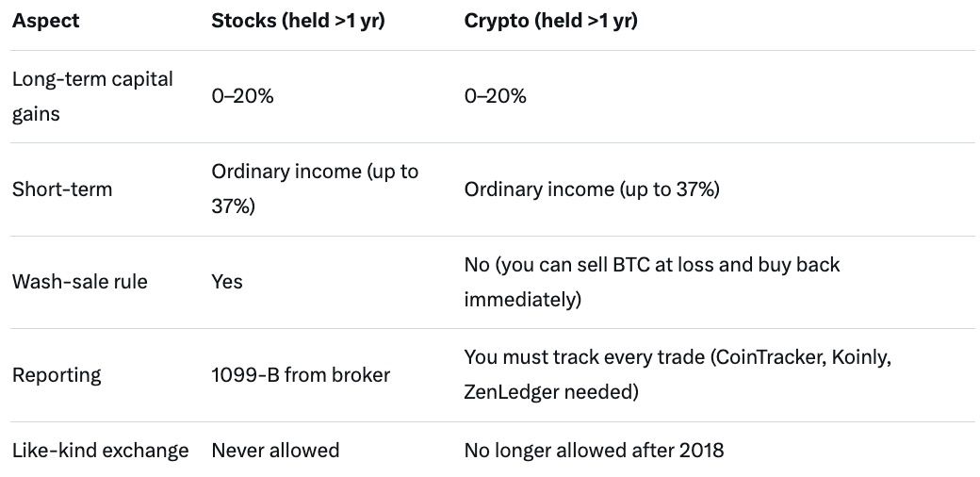Click the Never allowed cell

coord(275,451)
